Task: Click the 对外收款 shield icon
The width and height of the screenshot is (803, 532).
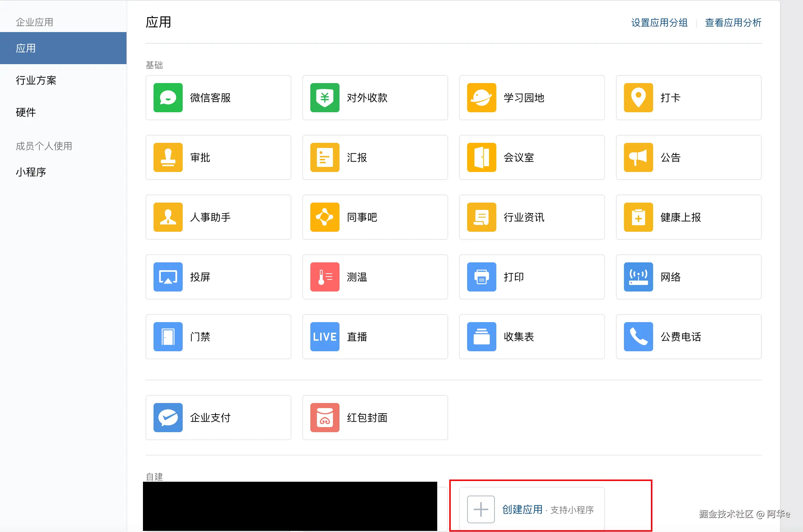Action: (325, 98)
